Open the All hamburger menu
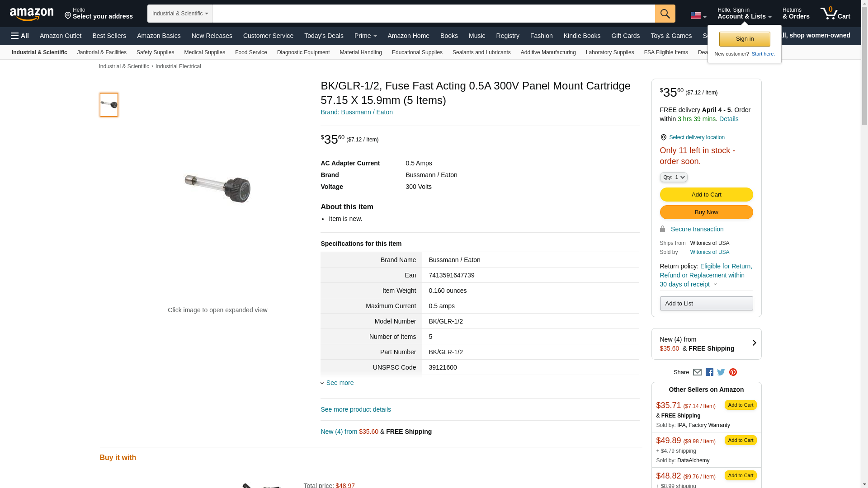Image resolution: width=868 pixels, height=488 pixels. pyautogui.click(x=20, y=36)
